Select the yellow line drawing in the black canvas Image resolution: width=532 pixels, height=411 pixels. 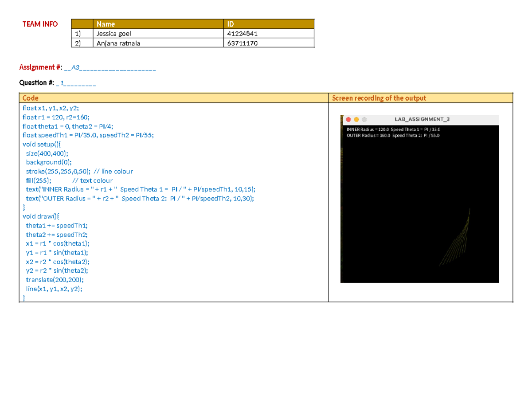tap(463, 239)
